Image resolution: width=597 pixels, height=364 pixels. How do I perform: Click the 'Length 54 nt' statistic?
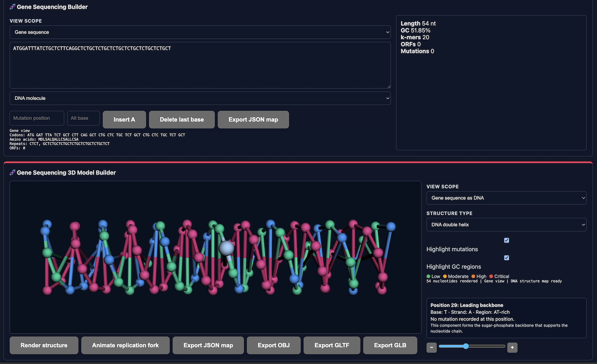[418, 24]
